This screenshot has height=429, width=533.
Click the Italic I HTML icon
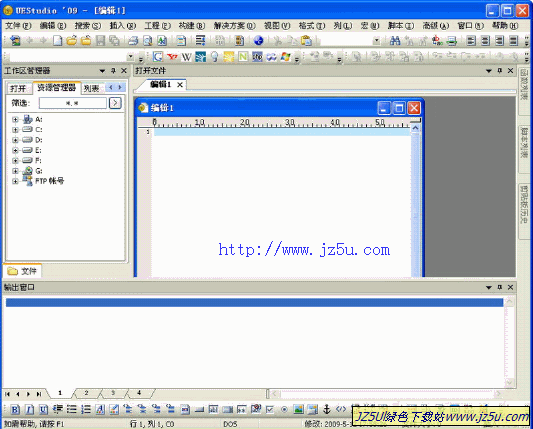click(x=30, y=410)
